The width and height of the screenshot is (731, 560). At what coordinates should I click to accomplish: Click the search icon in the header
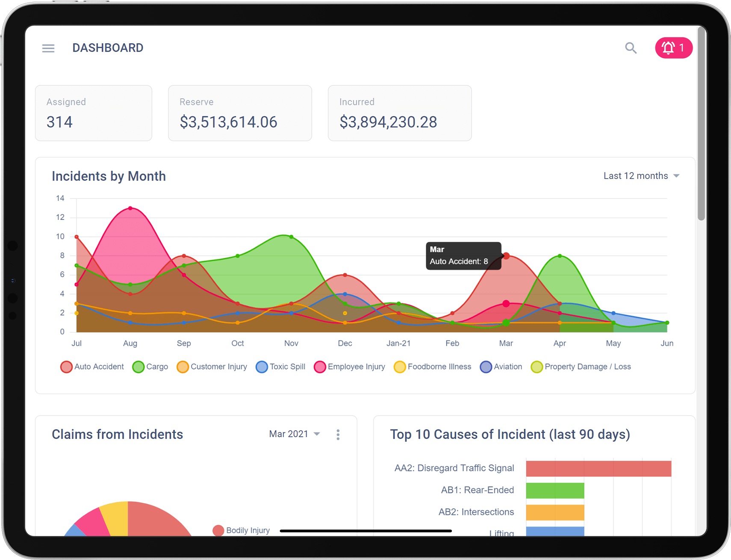coord(631,48)
